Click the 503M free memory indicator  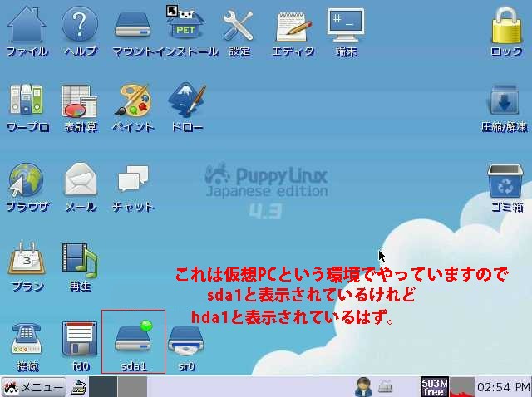click(434, 387)
